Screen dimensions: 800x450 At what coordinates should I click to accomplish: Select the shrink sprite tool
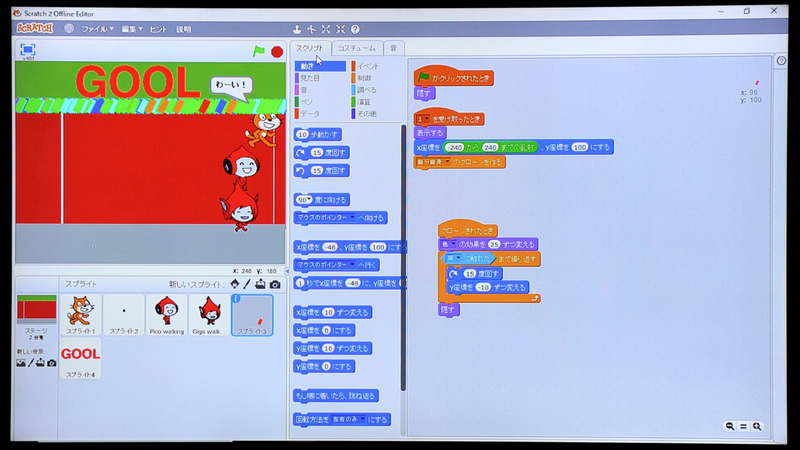tap(340, 29)
